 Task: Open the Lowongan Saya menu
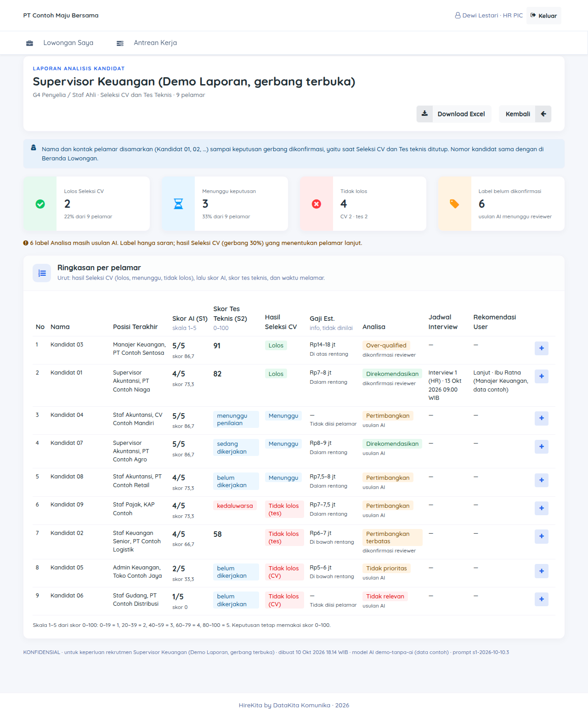point(60,43)
